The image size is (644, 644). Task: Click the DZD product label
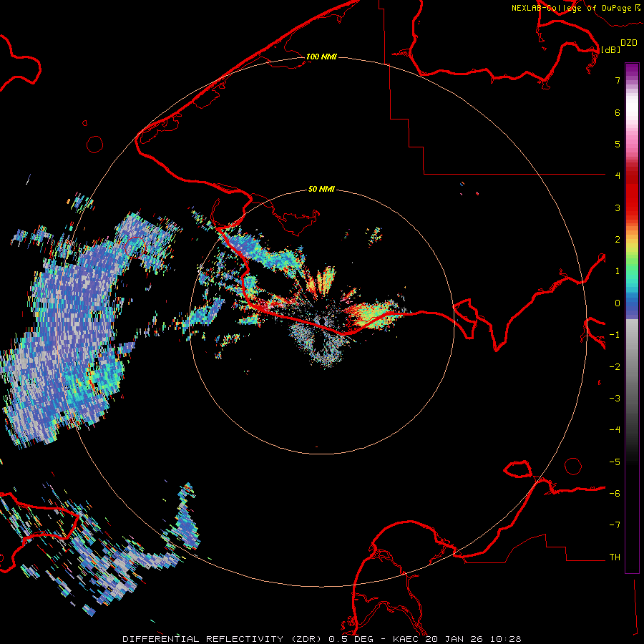629,43
